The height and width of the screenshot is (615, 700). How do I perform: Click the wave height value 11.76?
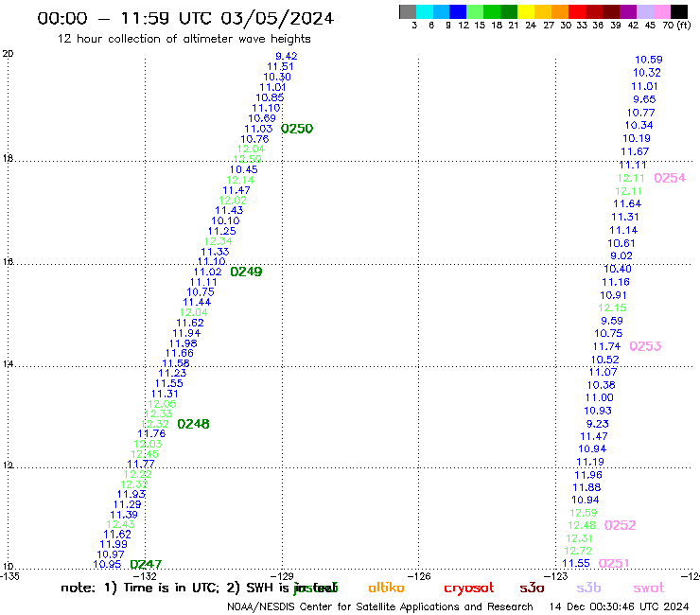pos(151,433)
